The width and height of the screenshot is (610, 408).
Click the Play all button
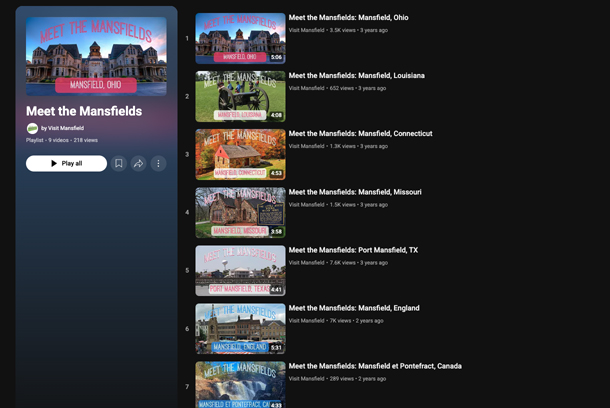click(x=67, y=163)
